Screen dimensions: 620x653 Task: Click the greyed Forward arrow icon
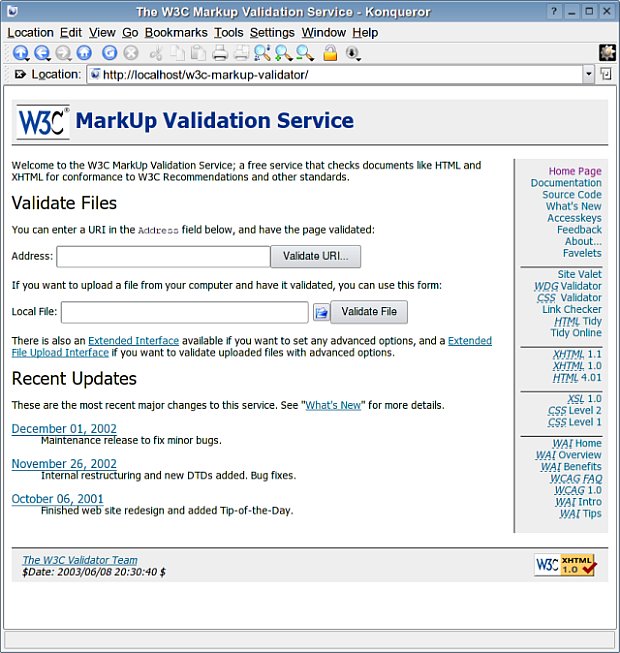(x=63, y=53)
